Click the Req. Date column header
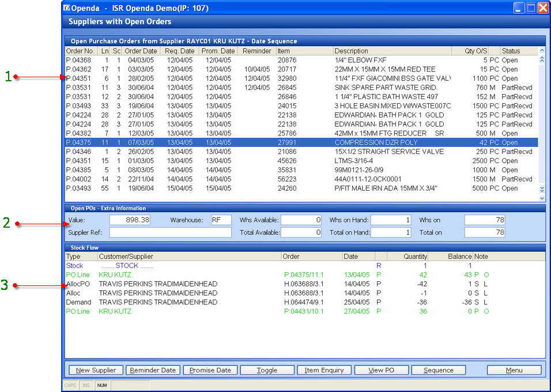551x392 pixels. 180,51
